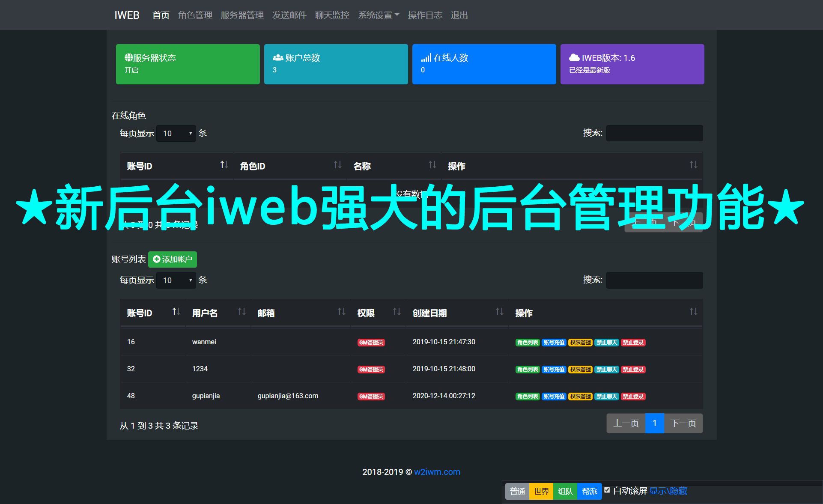
Task: Click the users icon in account total card
Action: (x=278, y=57)
